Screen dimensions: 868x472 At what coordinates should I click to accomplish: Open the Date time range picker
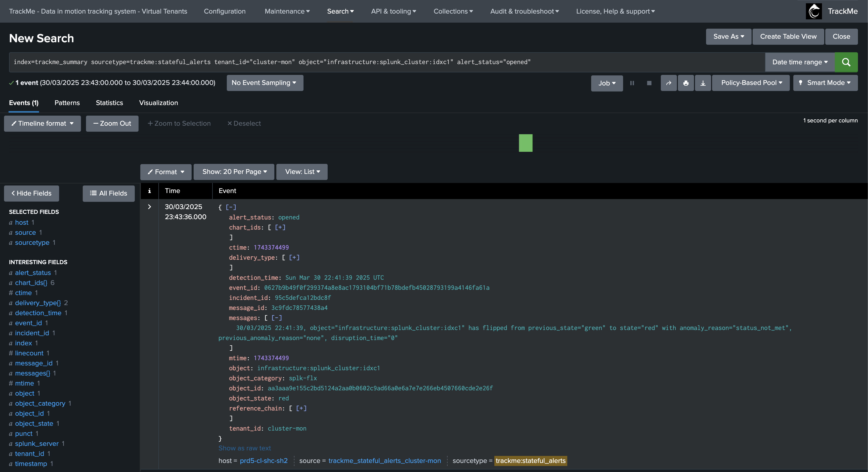(800, 62)
